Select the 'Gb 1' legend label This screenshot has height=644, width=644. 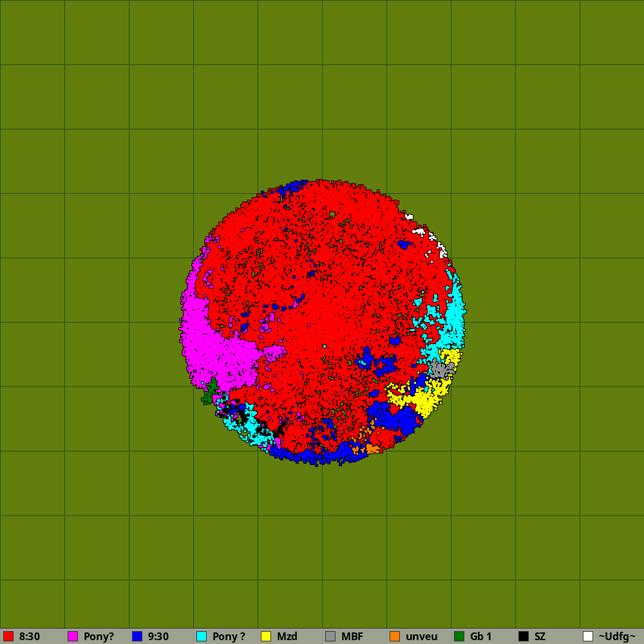click(x=481, y=636)
